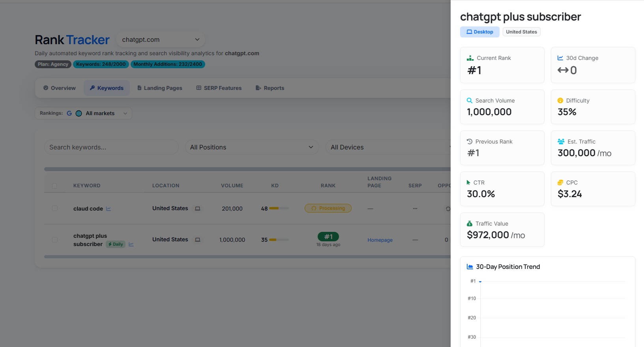Click the 30.0% CTR value

[x=481, y=194]
